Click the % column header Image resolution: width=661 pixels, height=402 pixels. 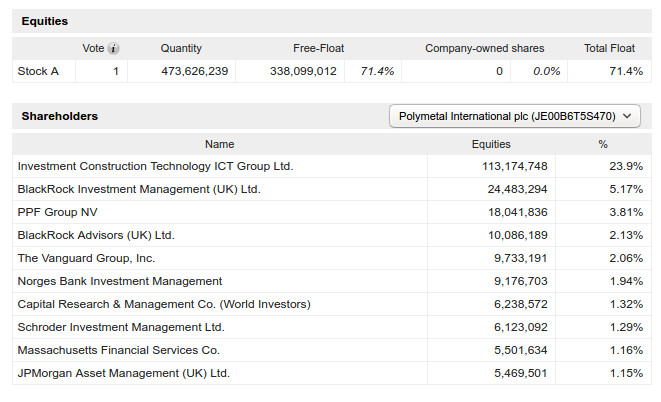click(603, 145)
